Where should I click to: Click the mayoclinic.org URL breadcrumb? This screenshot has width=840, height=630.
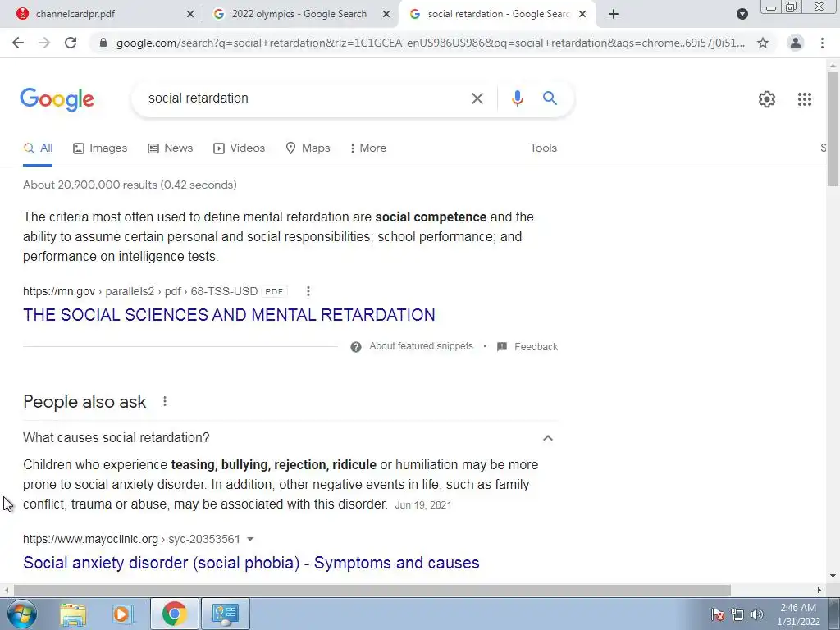(131, 540)
